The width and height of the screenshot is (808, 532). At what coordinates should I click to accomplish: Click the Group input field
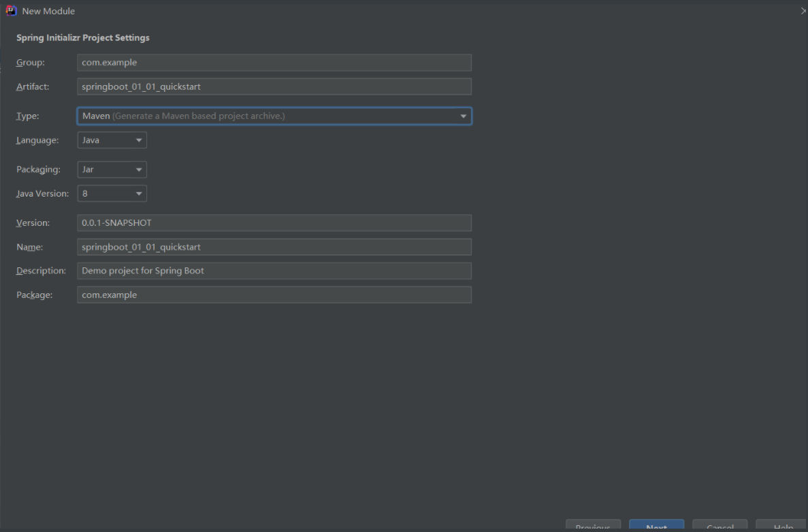[x=274, y=63]
